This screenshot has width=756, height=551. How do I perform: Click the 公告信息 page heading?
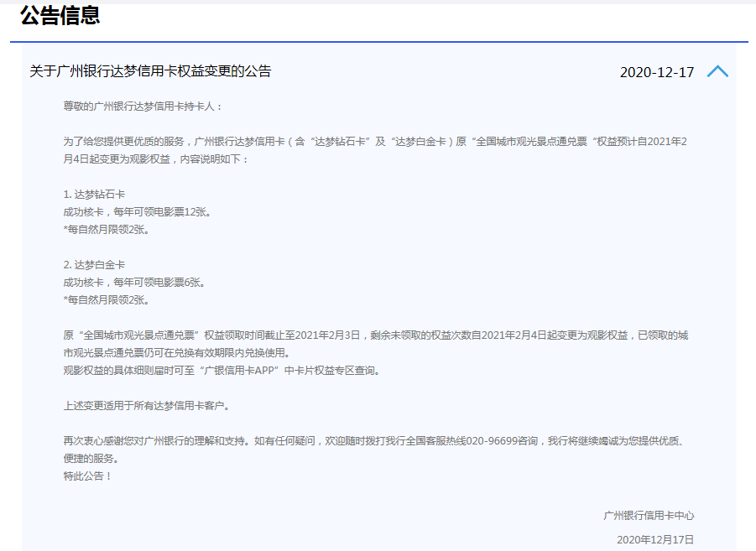coord(60,14)
